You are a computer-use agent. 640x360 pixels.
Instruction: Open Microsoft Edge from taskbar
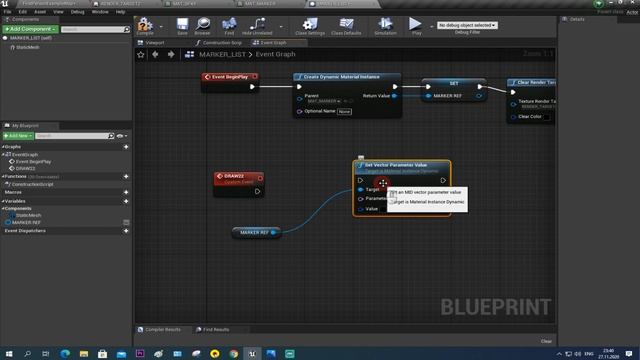65,353
